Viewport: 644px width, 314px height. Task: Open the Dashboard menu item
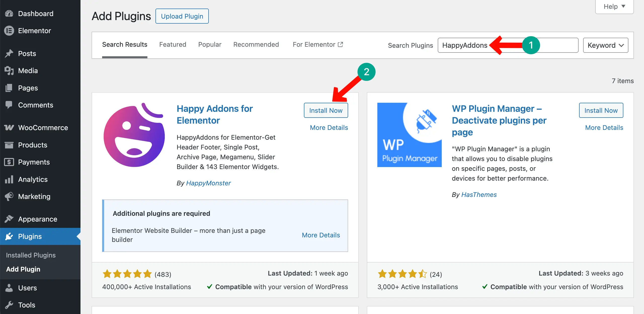pos(40,14)
